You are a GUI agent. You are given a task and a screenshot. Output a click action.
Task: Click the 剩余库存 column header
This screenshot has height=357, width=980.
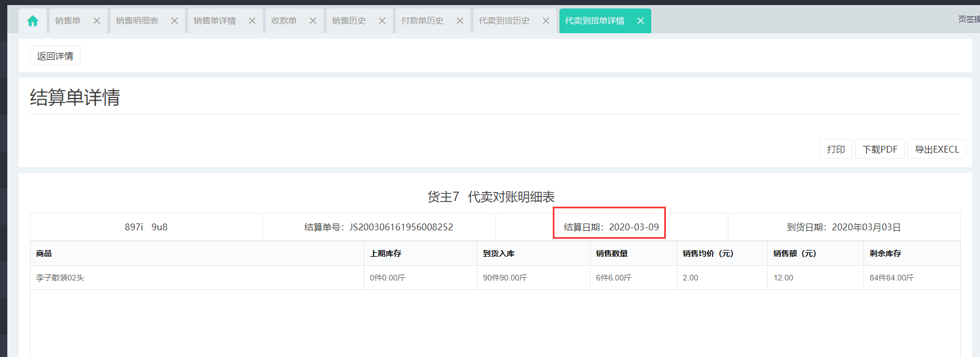pyautogui.click(x=912, y=253)
